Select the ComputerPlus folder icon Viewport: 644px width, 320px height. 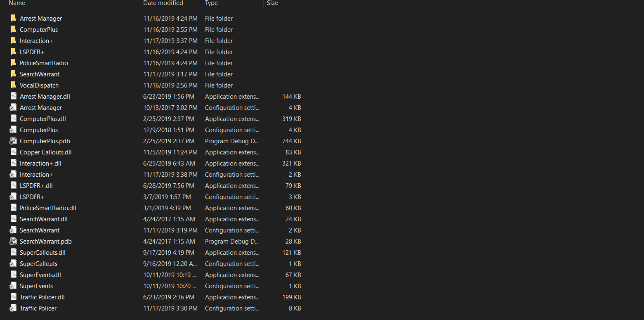click(13, 29)
